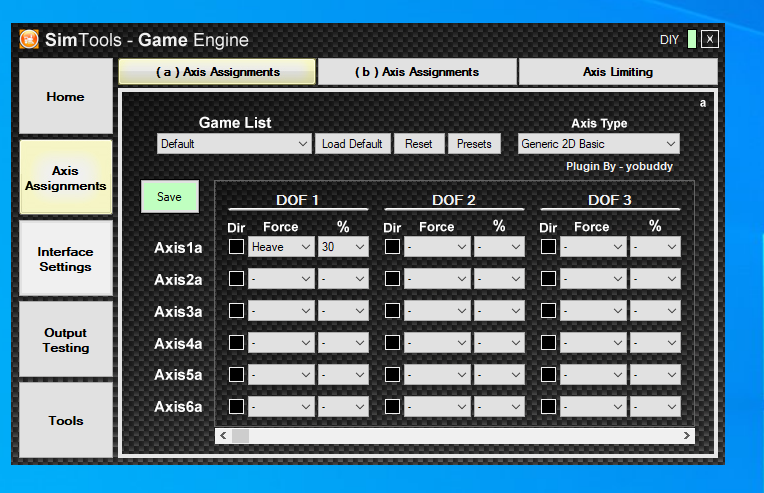Expand the Game List dropdown
Viewport: 764px width, 493px height.
234,144
